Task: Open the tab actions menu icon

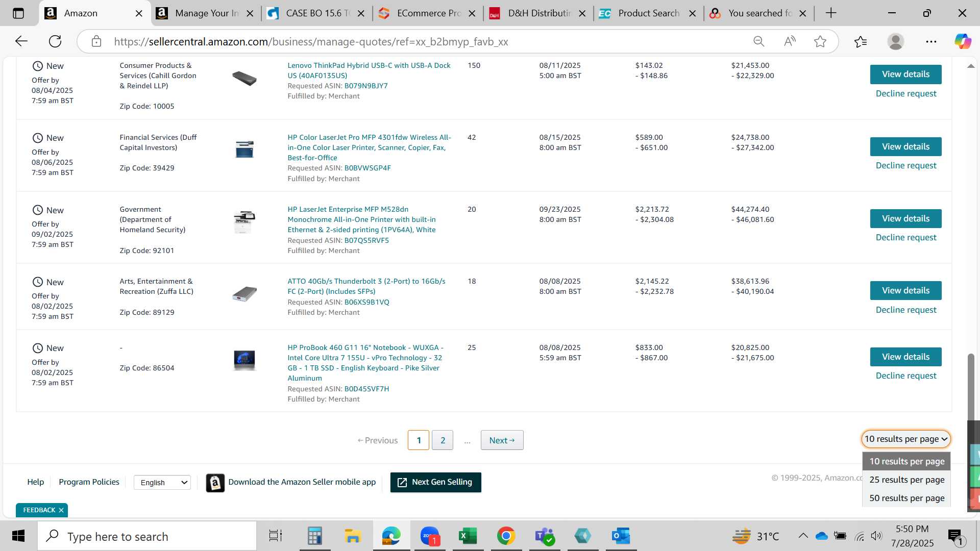Action: pos(18,13)
